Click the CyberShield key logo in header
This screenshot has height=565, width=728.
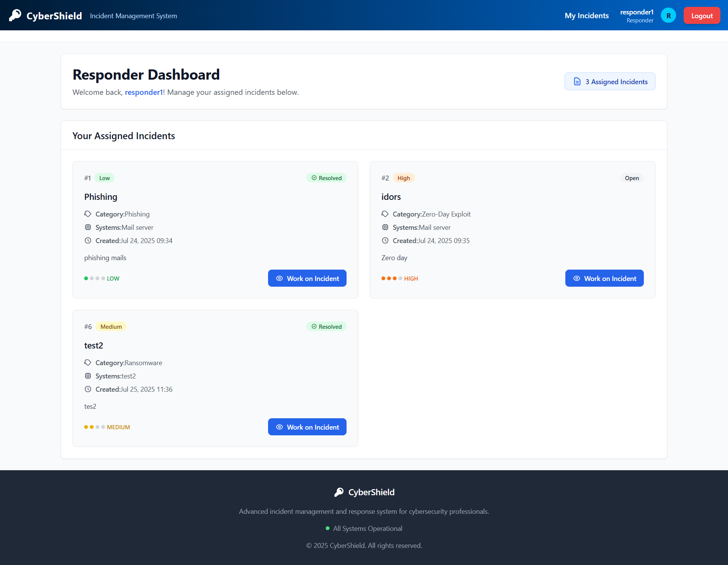click(15, 16)
